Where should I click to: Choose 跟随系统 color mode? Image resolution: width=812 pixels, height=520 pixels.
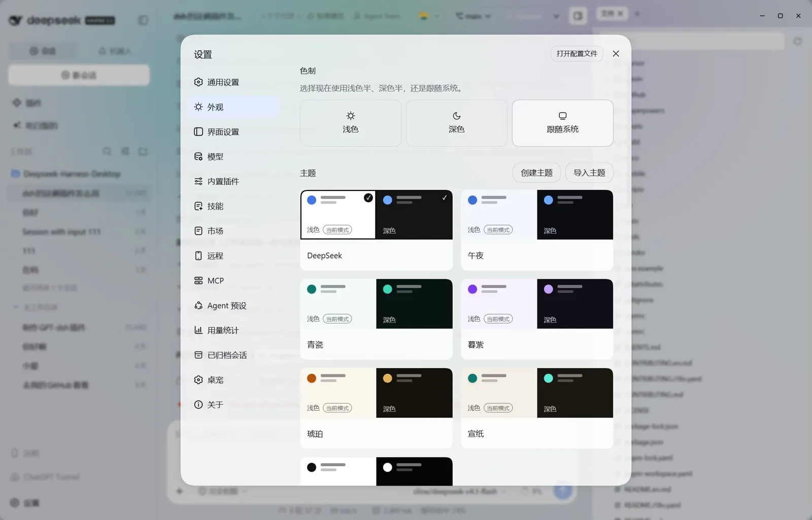pyautogui.click(x=562, y=123)
